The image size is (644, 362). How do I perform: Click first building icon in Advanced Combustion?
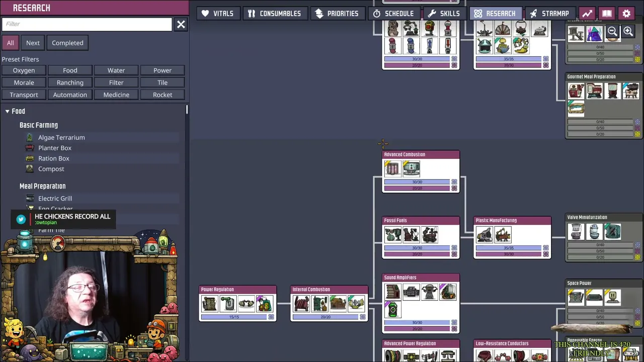click(392, 168)
